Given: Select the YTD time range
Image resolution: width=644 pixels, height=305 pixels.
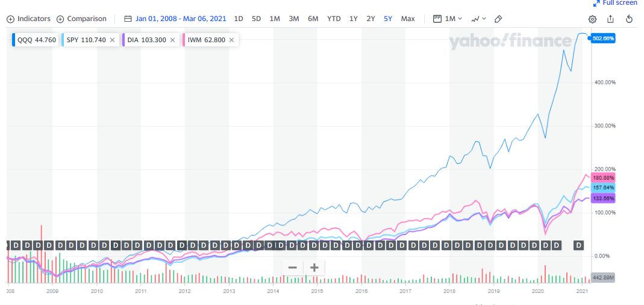Looking at the screenshot, I should [334, 19].
